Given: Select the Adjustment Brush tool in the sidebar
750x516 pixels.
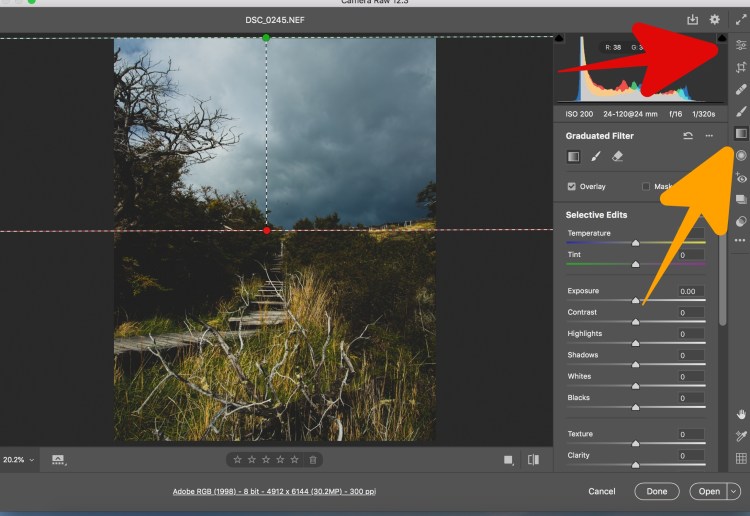Looking at the screenshot, I should point(741,111).
